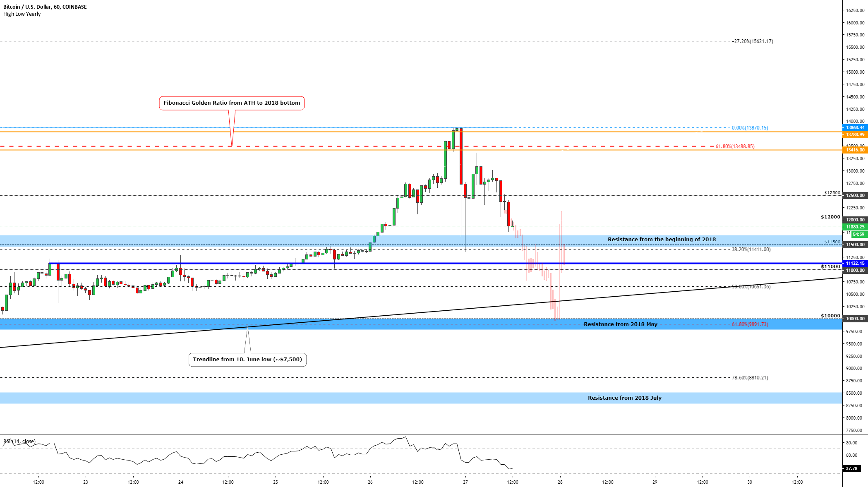Click the $12500 horizontal line label
This screenshot has width=868, height=487.
point(832,193)
